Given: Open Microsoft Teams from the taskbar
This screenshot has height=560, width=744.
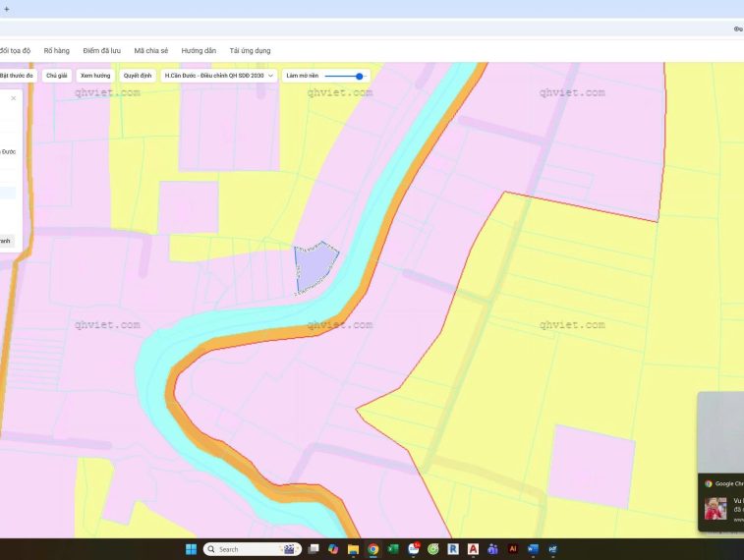Looking at the screenshot, I should [x=492, y=549].
